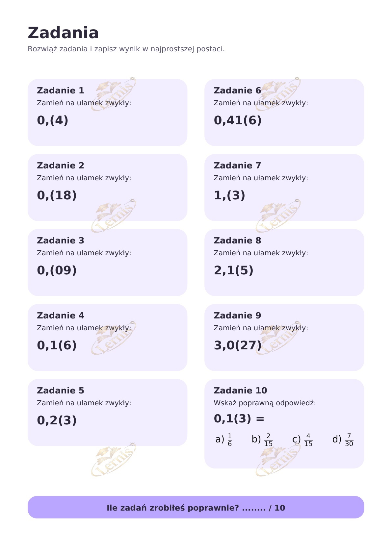Choose answer c) four fifteenths in Zadanie 10
Image resolution: width=392 pixels, height=554 pixels.
[302, 440]
